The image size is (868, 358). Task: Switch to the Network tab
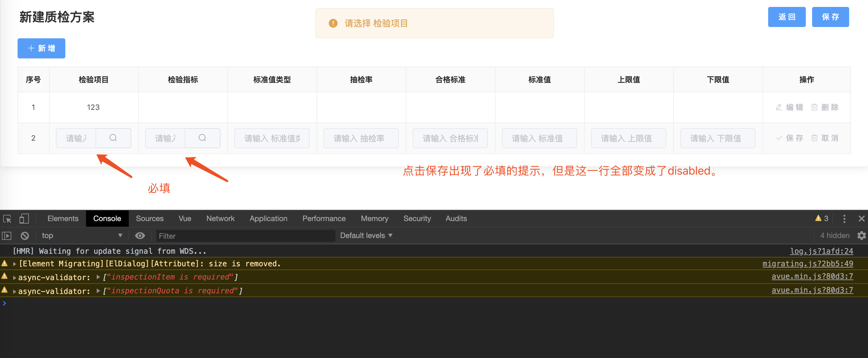coord(220,219)
